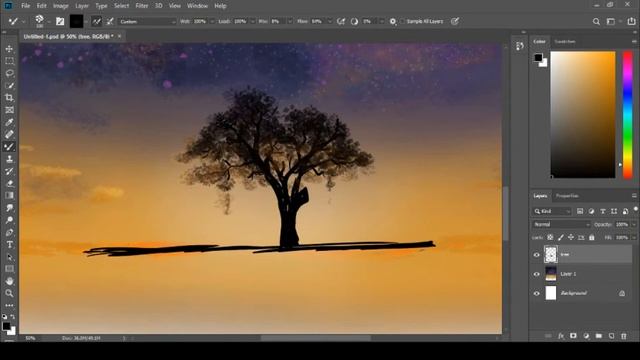Switch to the Properties tab
The image size is (640, 360).
point(567,196)
